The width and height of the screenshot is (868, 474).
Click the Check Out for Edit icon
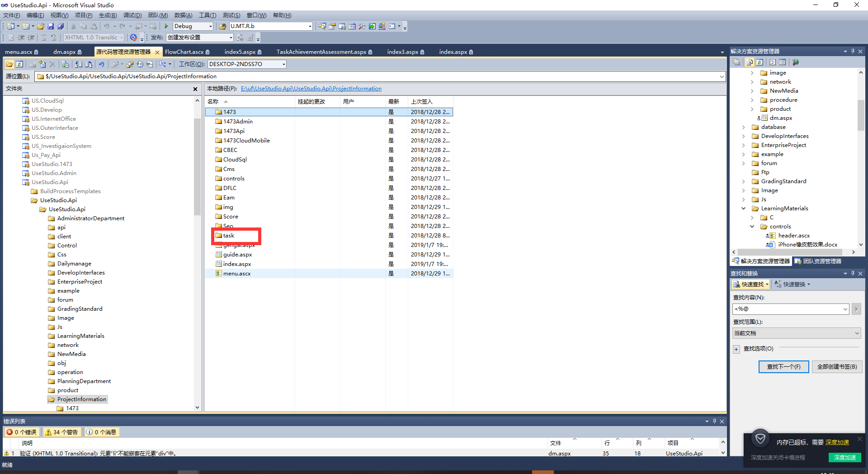[x=79, y=64]
